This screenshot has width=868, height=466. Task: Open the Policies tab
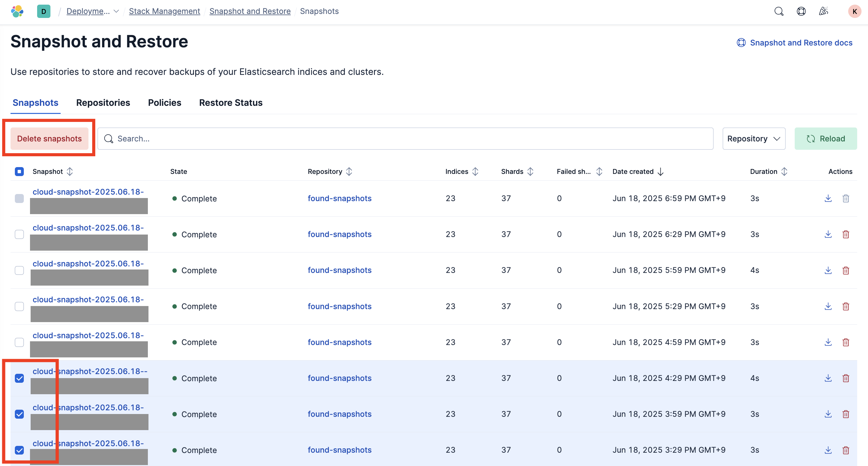tap(165, 103)
